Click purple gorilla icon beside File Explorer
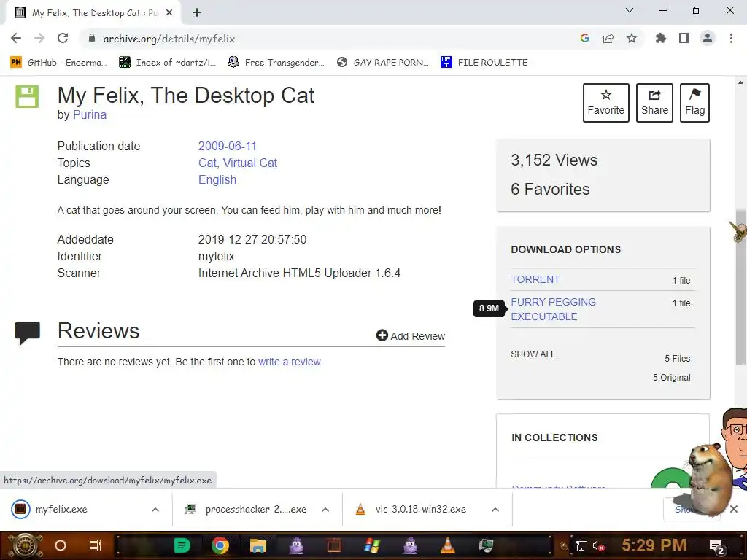The height and width of the screenshot is (560, 747). tap(296, 545)
